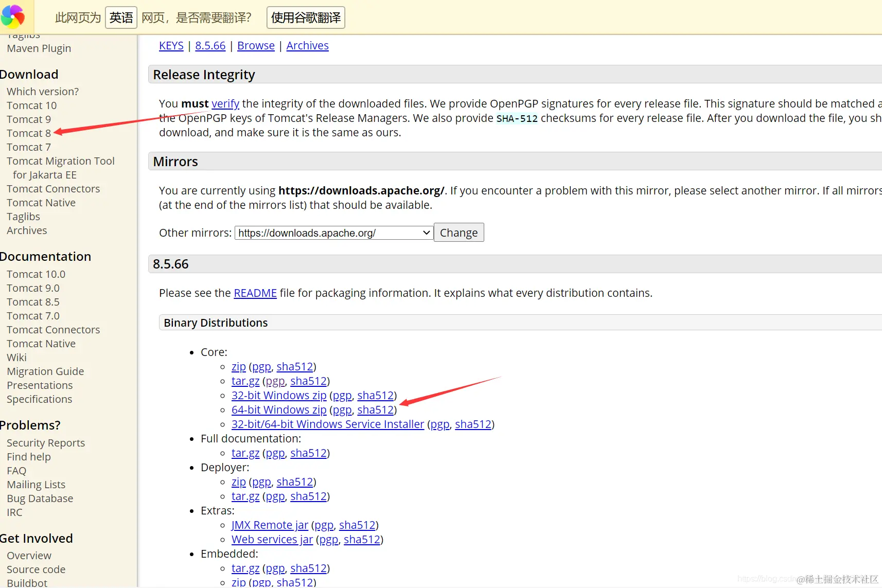
Task: Open the 英语 language selector in translate bar
Action: click(121, 17)
